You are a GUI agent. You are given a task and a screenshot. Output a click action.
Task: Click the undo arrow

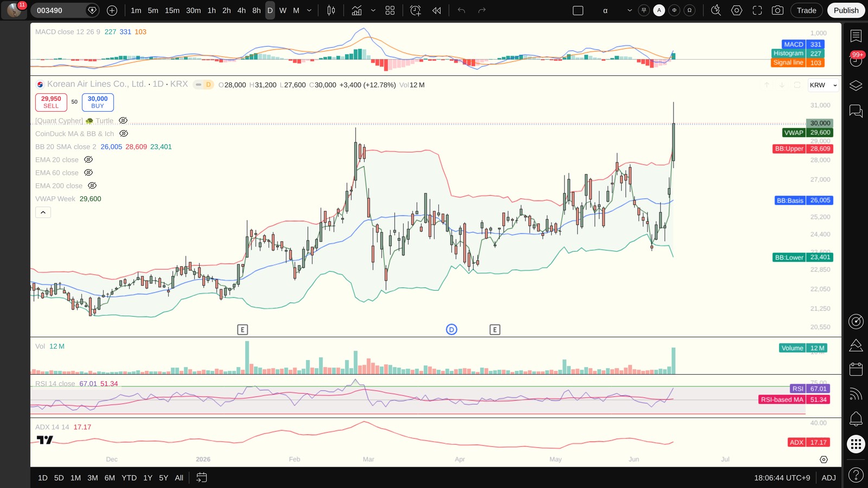(462, 10)
